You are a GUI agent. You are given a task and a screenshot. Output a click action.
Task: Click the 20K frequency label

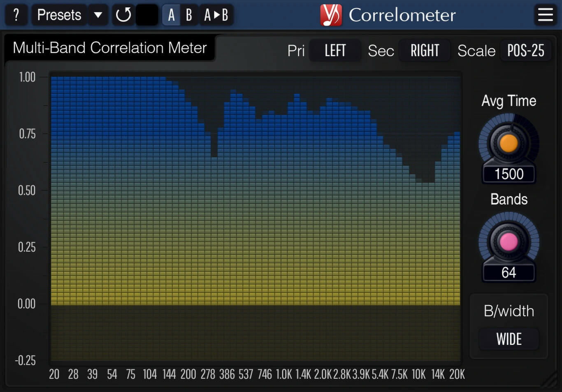pos(457,374)
